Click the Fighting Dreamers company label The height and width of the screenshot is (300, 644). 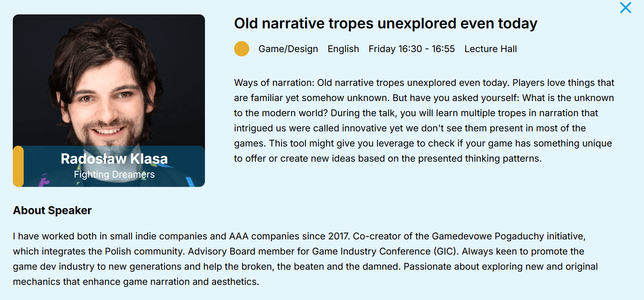coord(114,174)
